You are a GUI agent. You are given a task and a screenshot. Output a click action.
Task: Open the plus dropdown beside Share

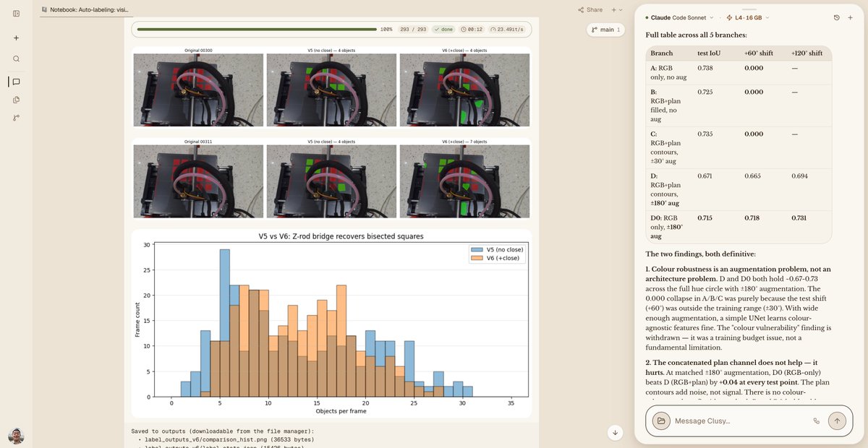pos(616,10)
